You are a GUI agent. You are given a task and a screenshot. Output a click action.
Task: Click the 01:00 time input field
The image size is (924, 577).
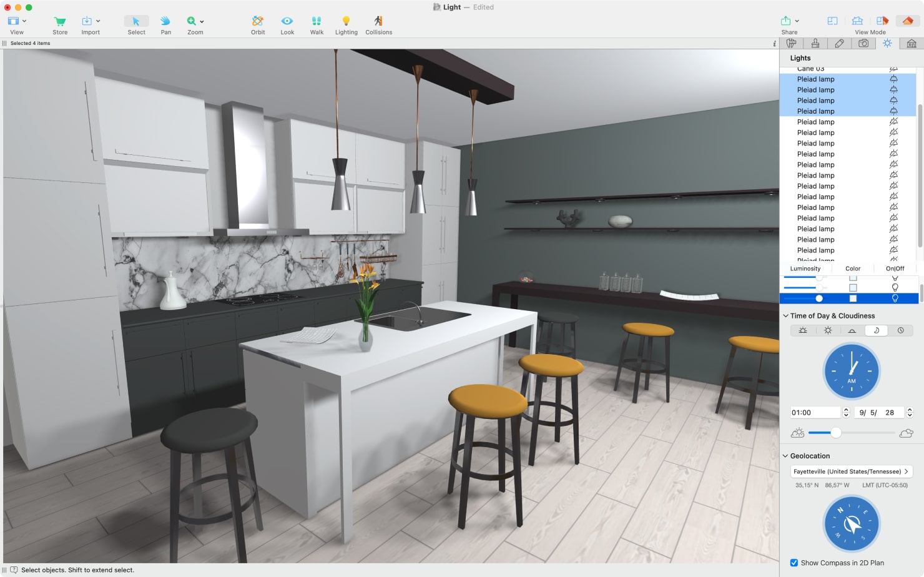coord(815,412)
